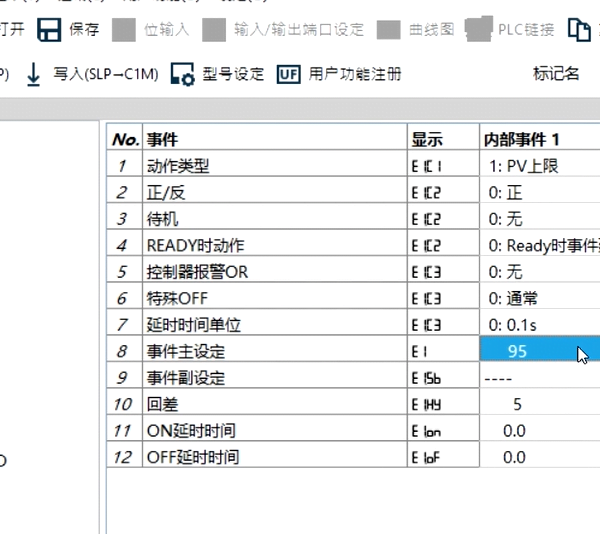Open 型号设定 model settings gear icon
The width and height of the screenshot is (600, 534).
[x=182, y=74]
